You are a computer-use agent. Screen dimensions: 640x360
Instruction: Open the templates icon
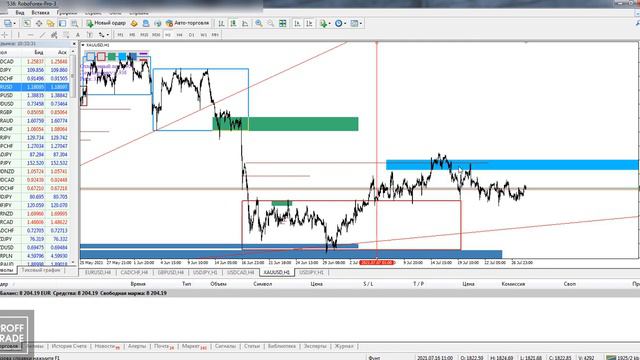[354, 23]
